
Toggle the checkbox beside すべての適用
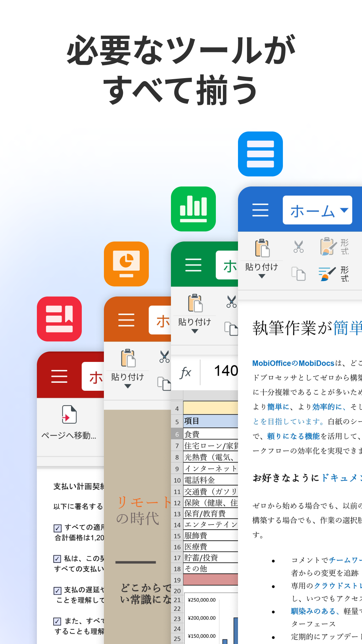(x=57, y=528)
